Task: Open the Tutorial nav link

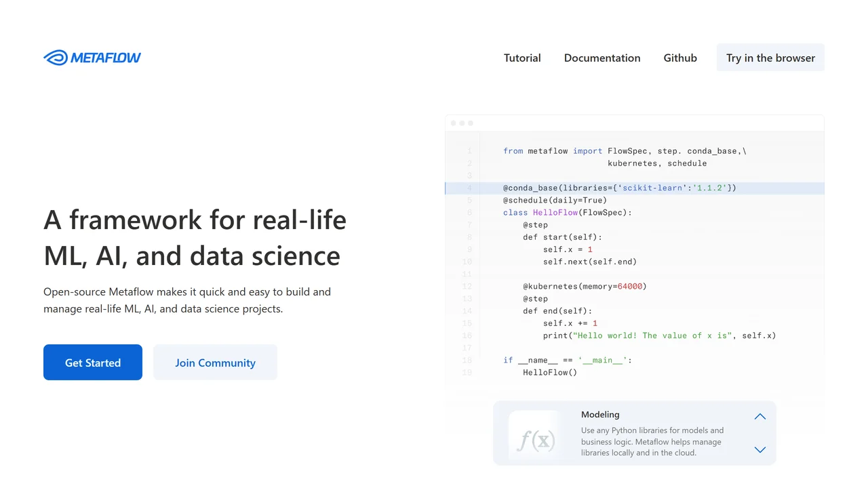Action: click(x=522, y=58)
